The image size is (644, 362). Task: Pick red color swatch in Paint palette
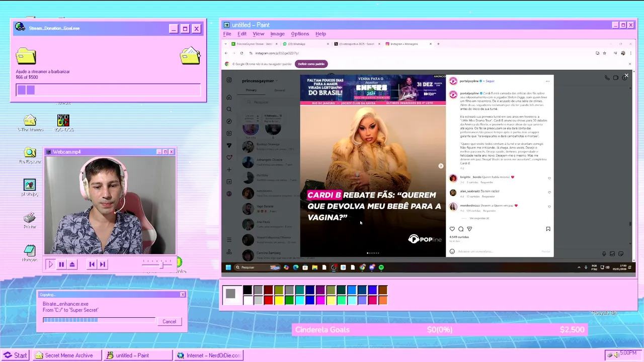(268, 300)
